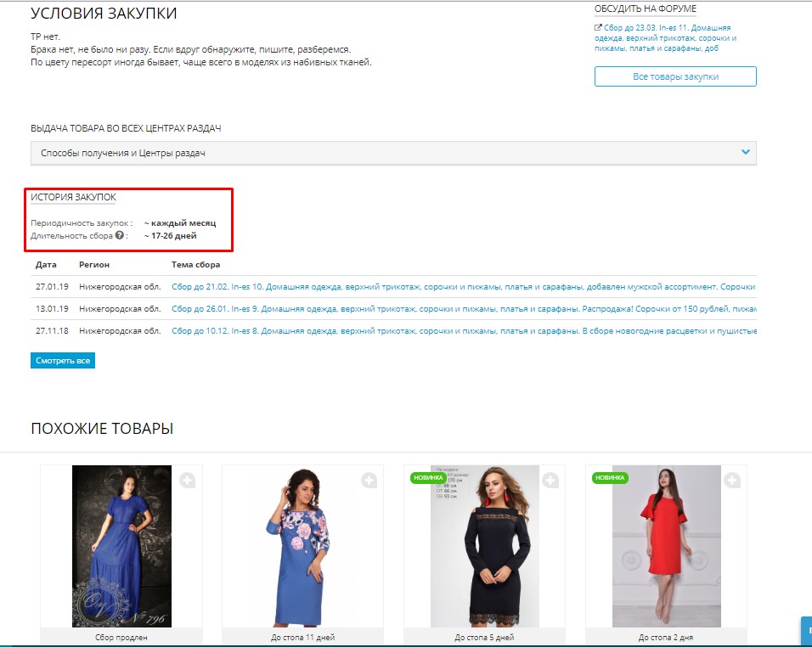812x647 pixels.
Task: Click the Все товары закупки button
Action: (x=675, y=76)
